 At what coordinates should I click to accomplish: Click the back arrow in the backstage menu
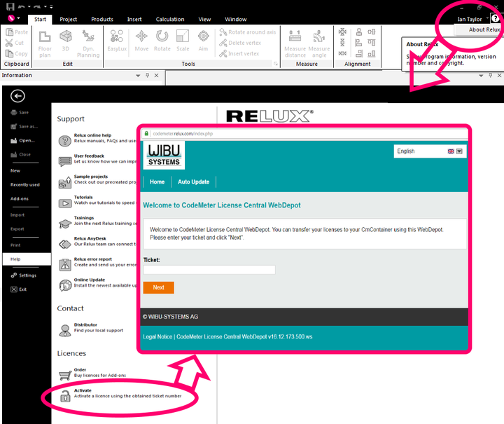coord(18,97)
